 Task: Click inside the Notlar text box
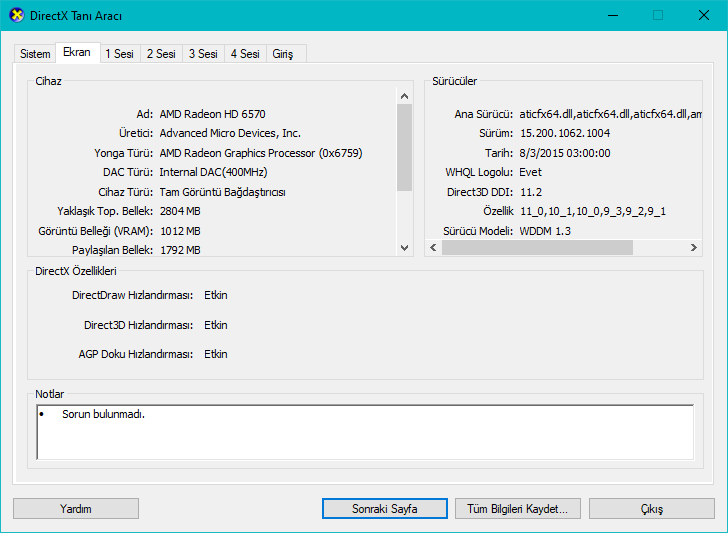[365, 432]
